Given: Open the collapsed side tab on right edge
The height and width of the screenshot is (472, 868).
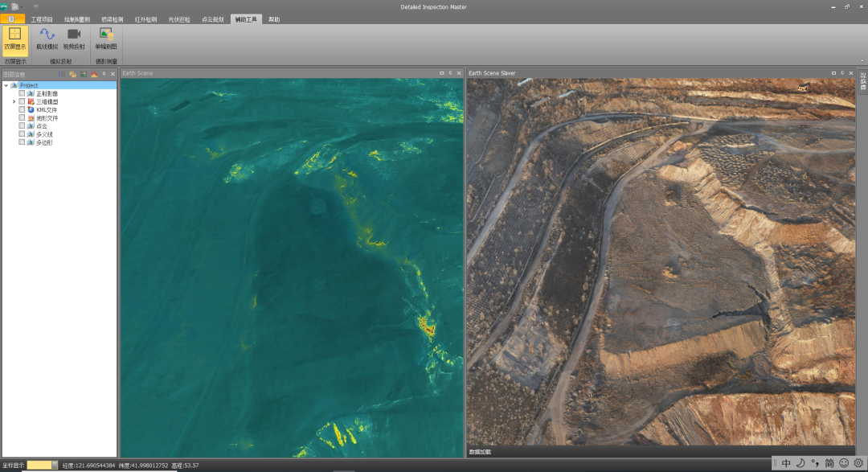Looking at the screenshot, I should tap(863, 81).
